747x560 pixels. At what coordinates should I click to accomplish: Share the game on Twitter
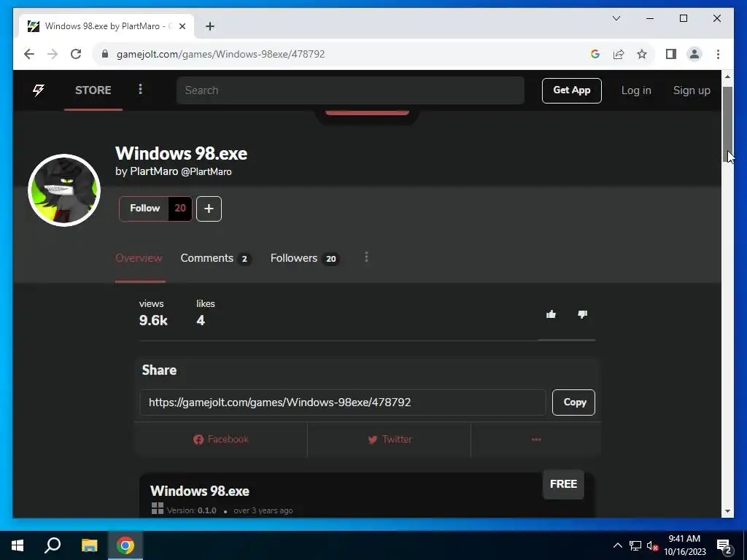coord(390,440)
